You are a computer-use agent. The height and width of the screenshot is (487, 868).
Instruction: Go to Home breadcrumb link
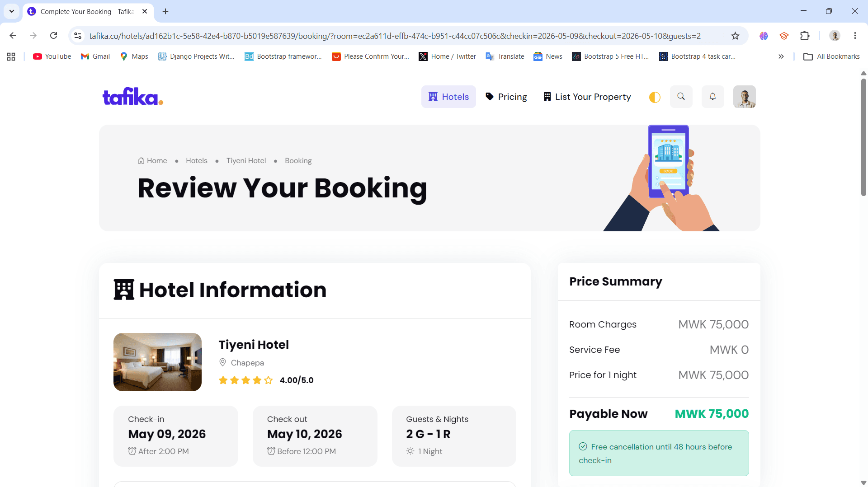click(x=152, y=161)
